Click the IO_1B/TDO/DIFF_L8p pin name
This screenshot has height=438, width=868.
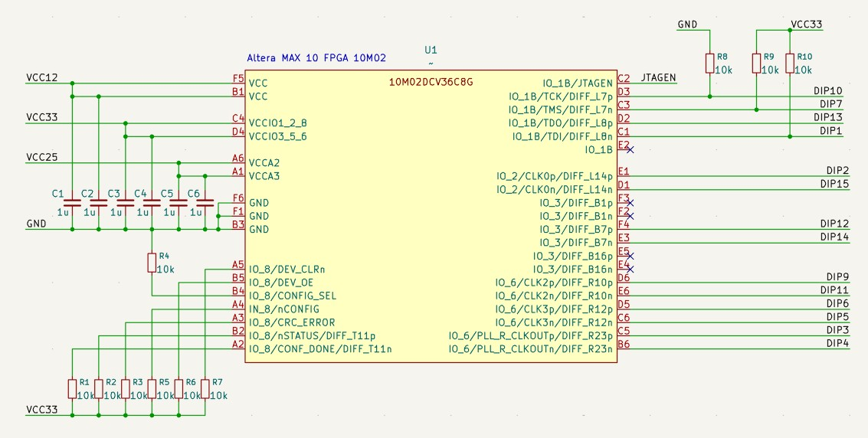(560, 123)
